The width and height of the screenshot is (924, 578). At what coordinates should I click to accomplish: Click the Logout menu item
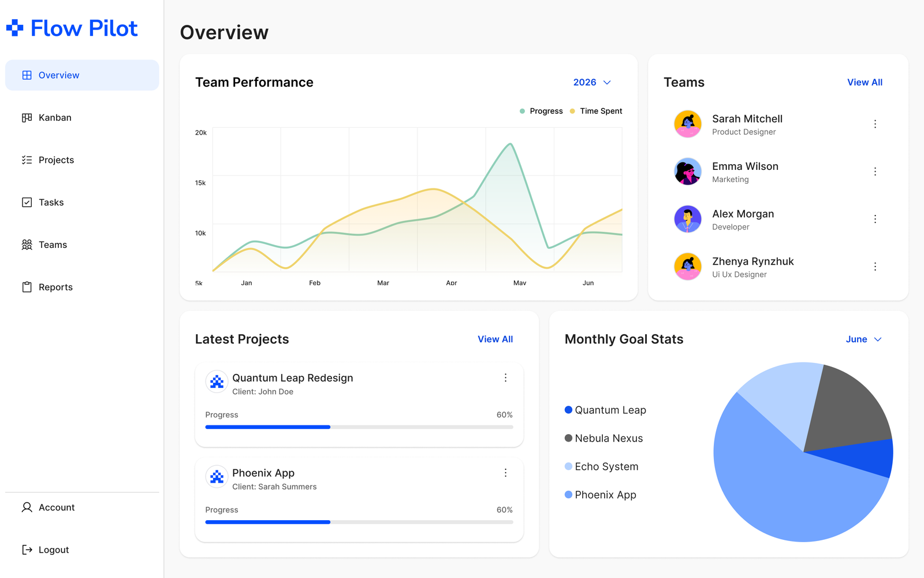click(x=82, y=550)
